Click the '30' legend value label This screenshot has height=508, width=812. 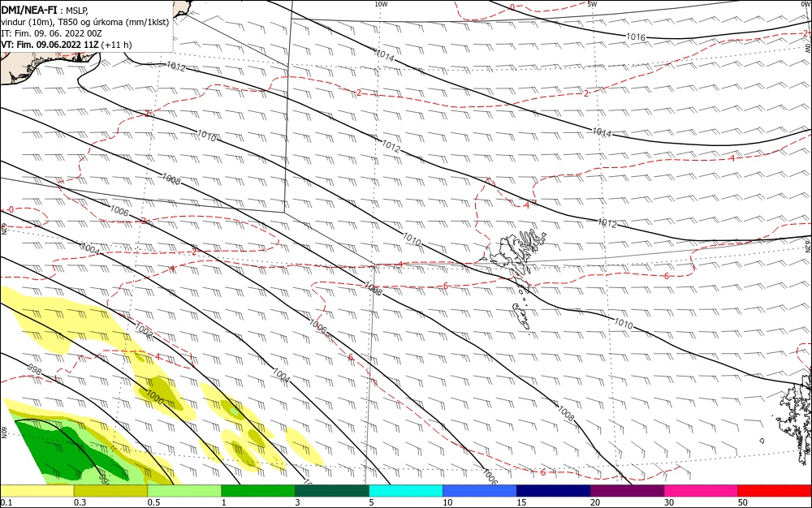[669, 502]
